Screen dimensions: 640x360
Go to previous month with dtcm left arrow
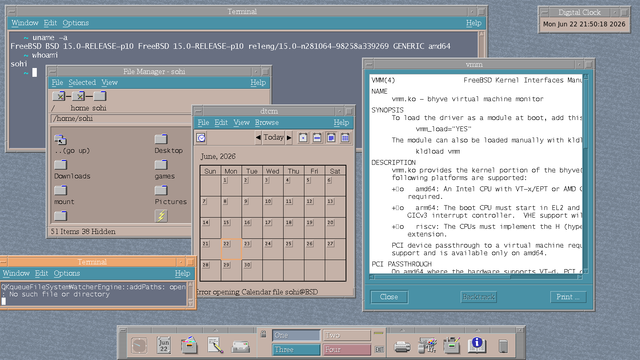point(258,138)
